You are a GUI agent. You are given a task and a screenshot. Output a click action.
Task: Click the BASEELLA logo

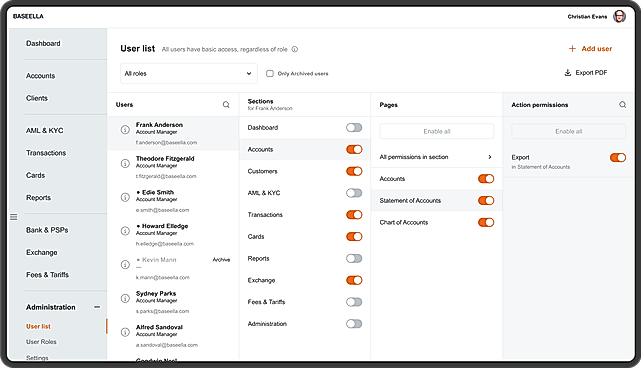pos(28,16)
